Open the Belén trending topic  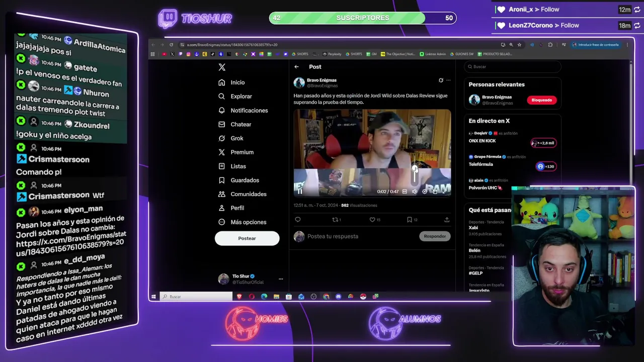474,250
